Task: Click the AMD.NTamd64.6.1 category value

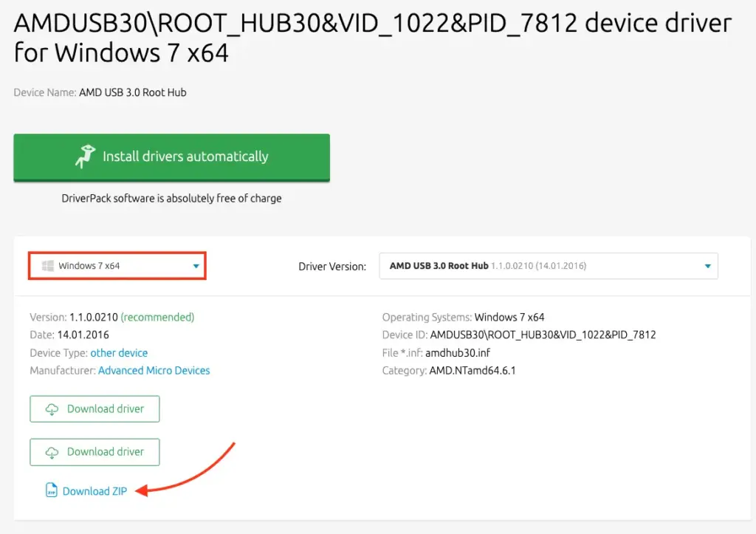Action: [472, 371]
